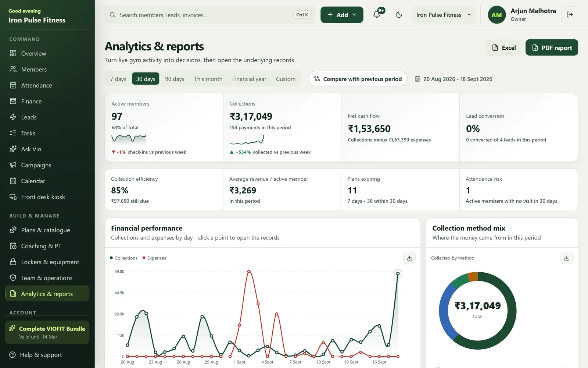
Task: Open the Net cash flow card
Action: pos(400,127)
